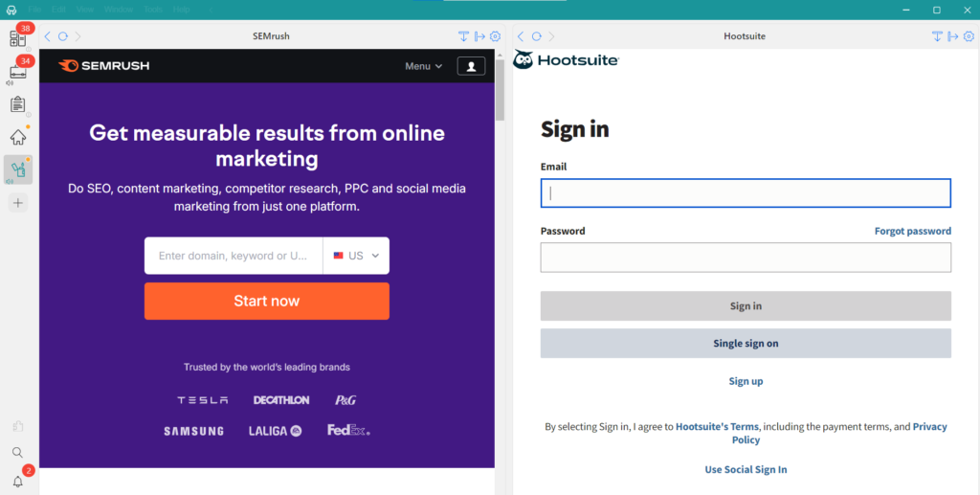Open the home workspace icon in the sidebar
Viewport: 980px width, 495px height.
click(x=17, y=137)
